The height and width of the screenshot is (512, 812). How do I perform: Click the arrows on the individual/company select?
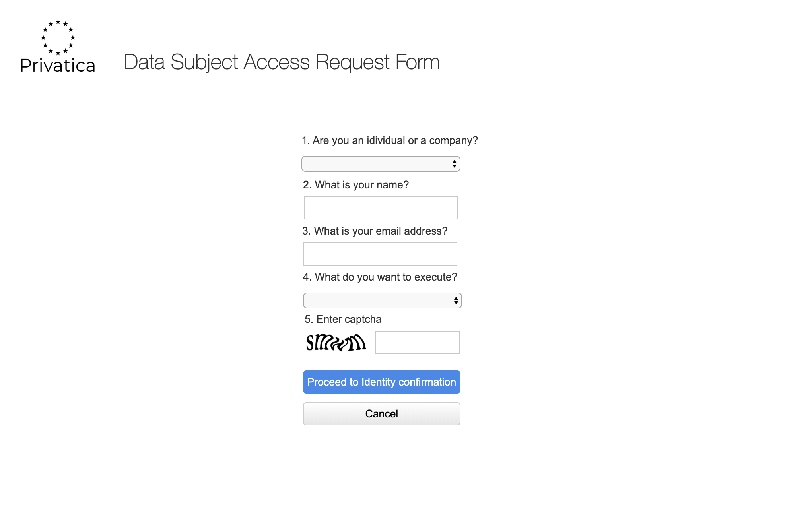(x=454, y=164)
